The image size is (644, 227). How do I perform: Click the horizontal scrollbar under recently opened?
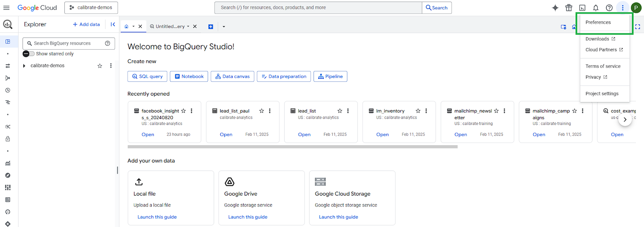[x=293, y=147]
